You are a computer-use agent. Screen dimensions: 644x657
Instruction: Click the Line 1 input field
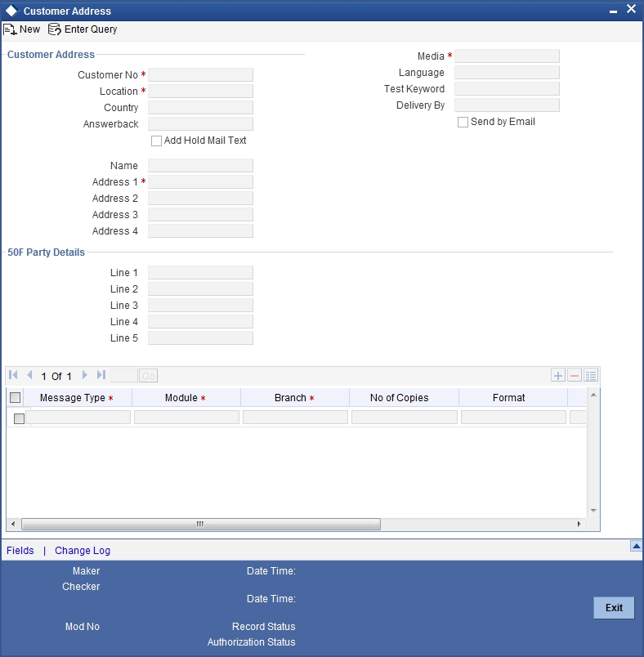(x=200, y=273)
